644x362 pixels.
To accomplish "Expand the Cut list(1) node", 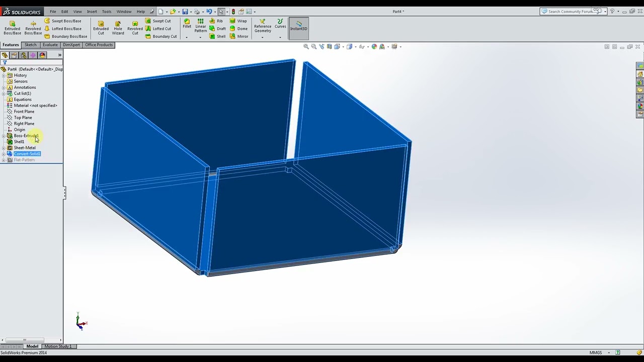I will tap(4, 94).
